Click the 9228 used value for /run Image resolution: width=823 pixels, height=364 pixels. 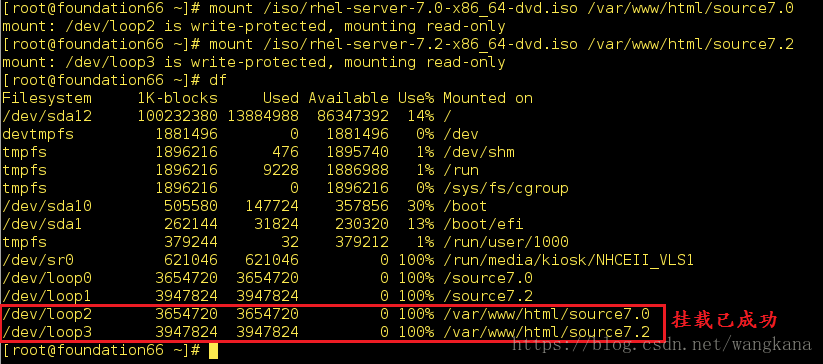(281, 170)
